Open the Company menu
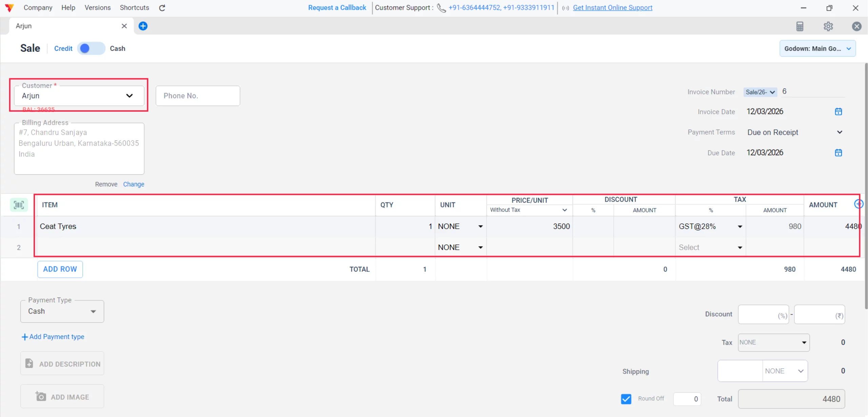The height and width of the screenshot is (417, 868). [38, 7]
